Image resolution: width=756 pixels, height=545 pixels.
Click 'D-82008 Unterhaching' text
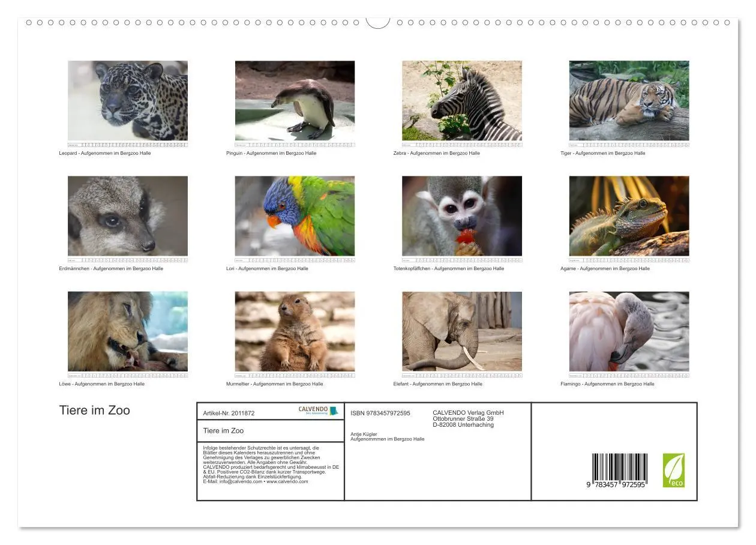(x=463, y=424)
